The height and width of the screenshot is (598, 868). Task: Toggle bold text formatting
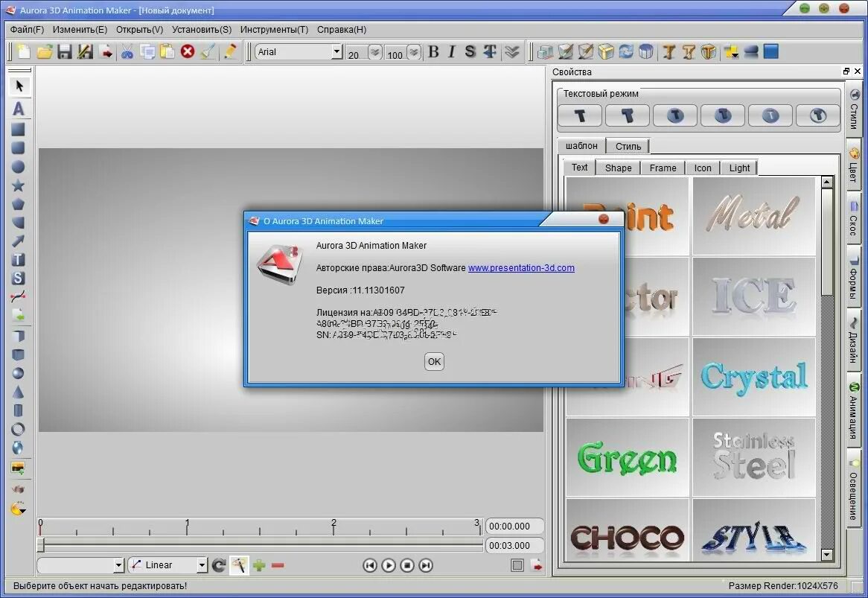point(433,51)
